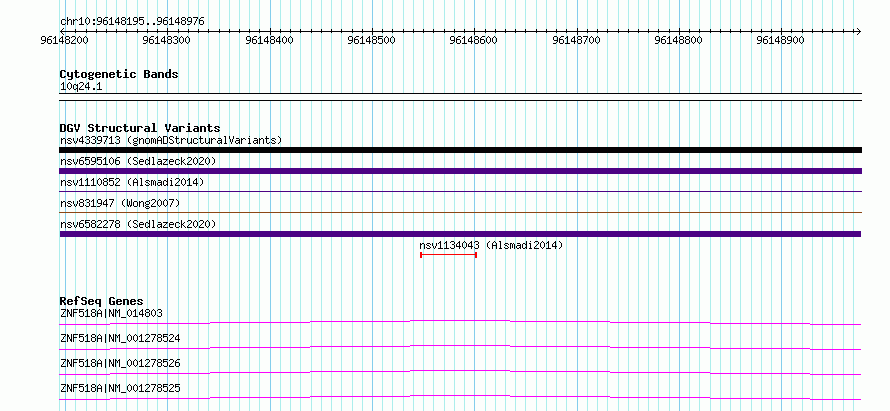Open transcript ZNF518A|NM_001278524

120,338
